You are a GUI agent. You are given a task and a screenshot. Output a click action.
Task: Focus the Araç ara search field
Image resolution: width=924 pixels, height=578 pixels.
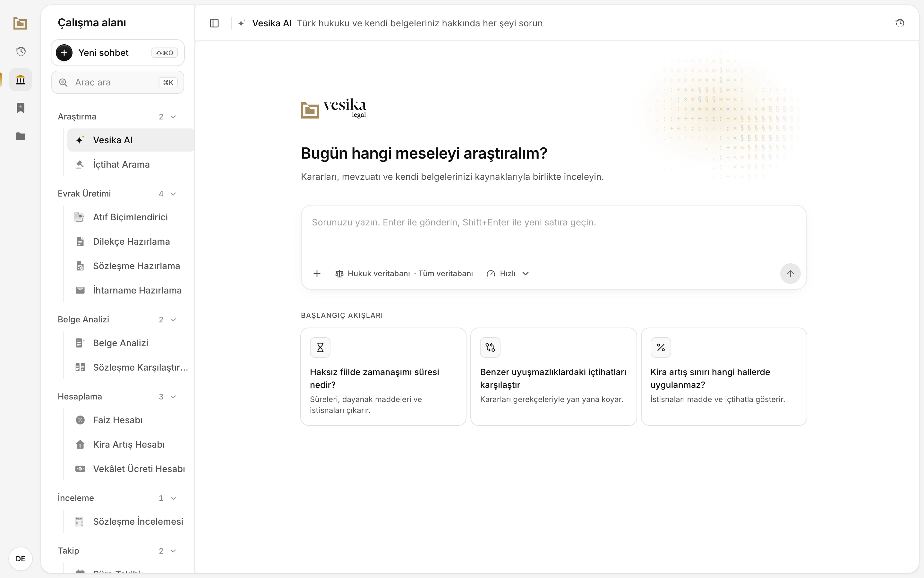(x=118, y=82)
